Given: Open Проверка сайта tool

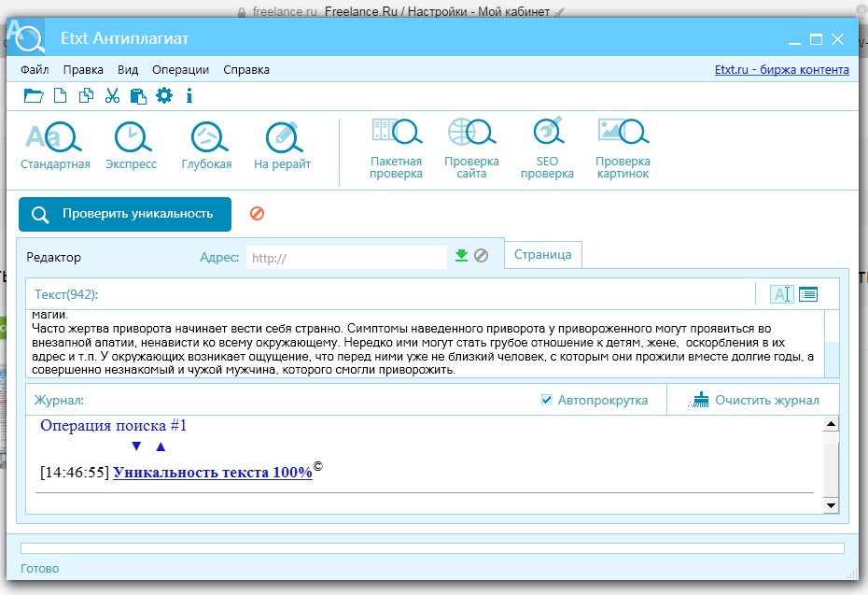Looking at the screenshot, I should [x=471, y=149].
